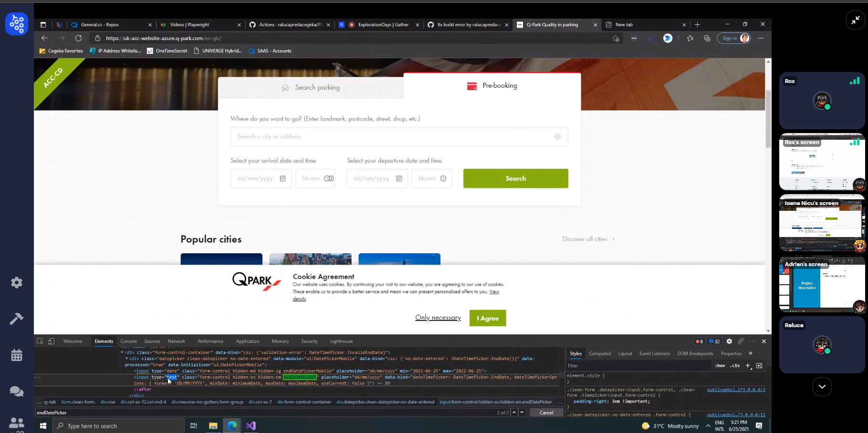The height and width of the screenshot is (433, 868).
Task: Open a new browser tab with plus
Action: click(x=697, y=25)
